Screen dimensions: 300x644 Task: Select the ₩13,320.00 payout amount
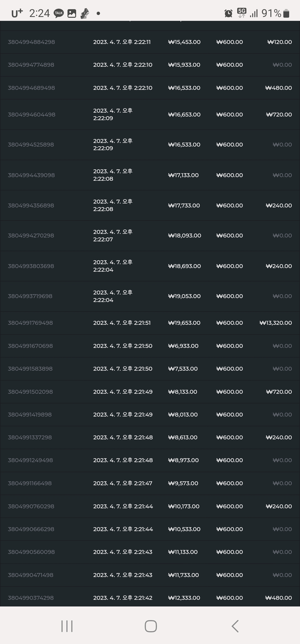click(x=276, y=323)
